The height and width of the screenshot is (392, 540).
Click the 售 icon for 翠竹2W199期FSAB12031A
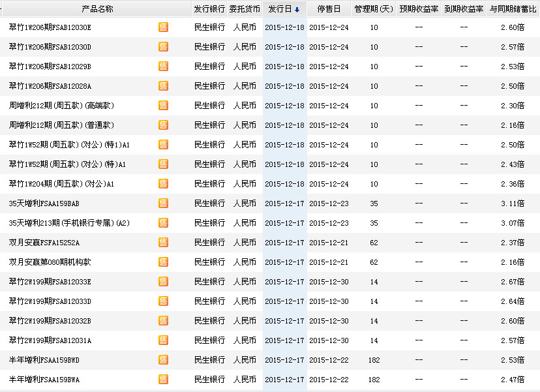pyautogui.click(x=163, y=340)
